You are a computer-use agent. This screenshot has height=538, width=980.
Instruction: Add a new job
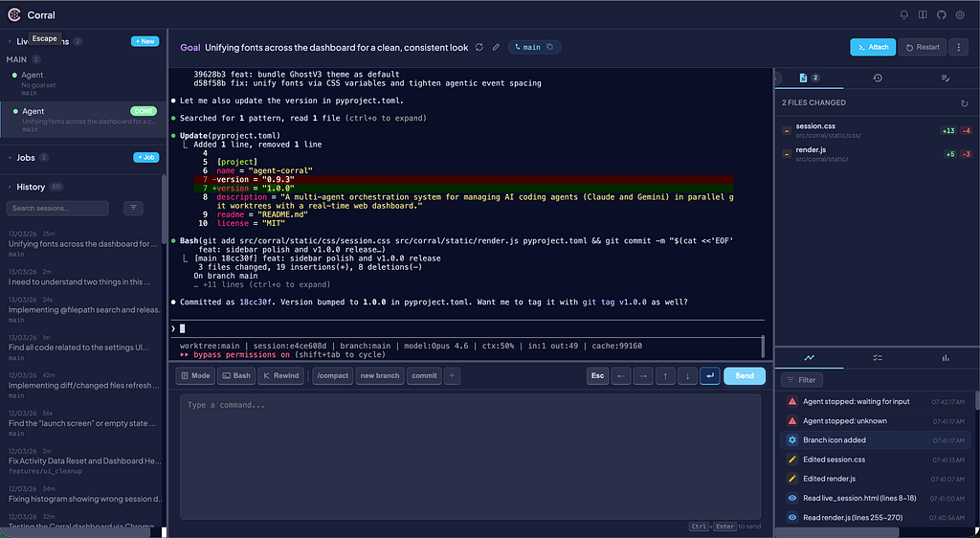(x=146, y=157)
